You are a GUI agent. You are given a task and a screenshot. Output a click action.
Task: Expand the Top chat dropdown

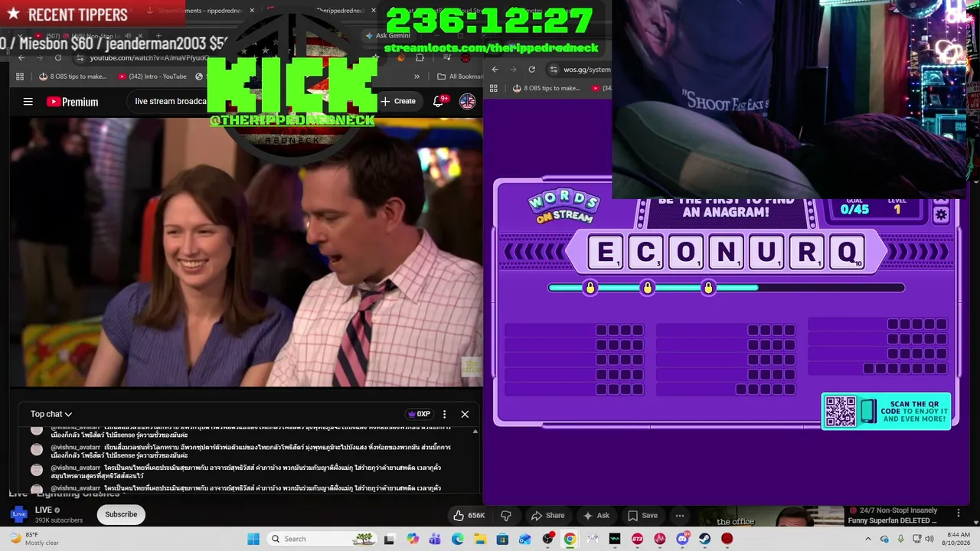pos(51,414)
